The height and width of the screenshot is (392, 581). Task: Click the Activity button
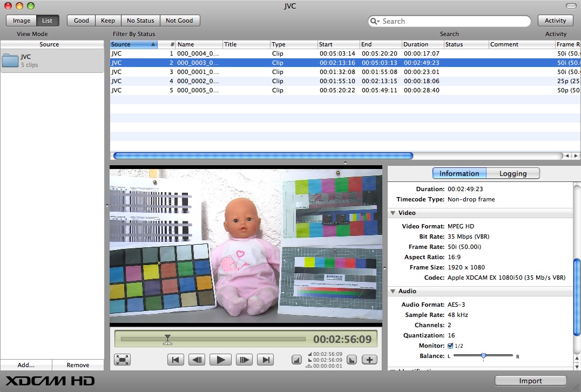point(555,21)
